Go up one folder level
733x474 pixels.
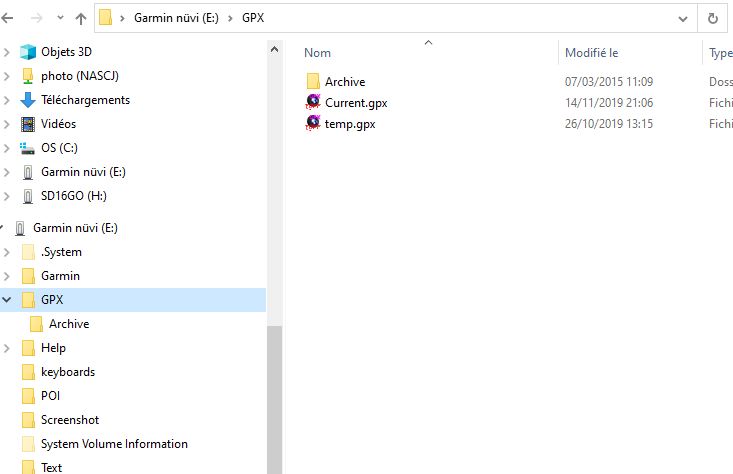[x=80, y=18]
